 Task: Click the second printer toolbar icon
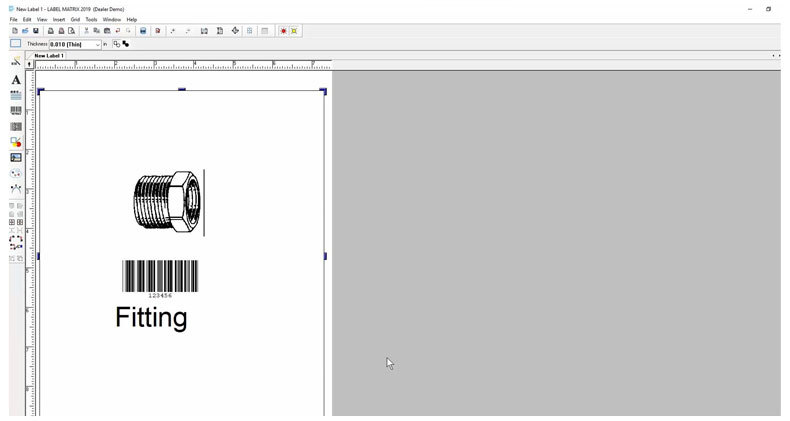[x=61, y=31]
